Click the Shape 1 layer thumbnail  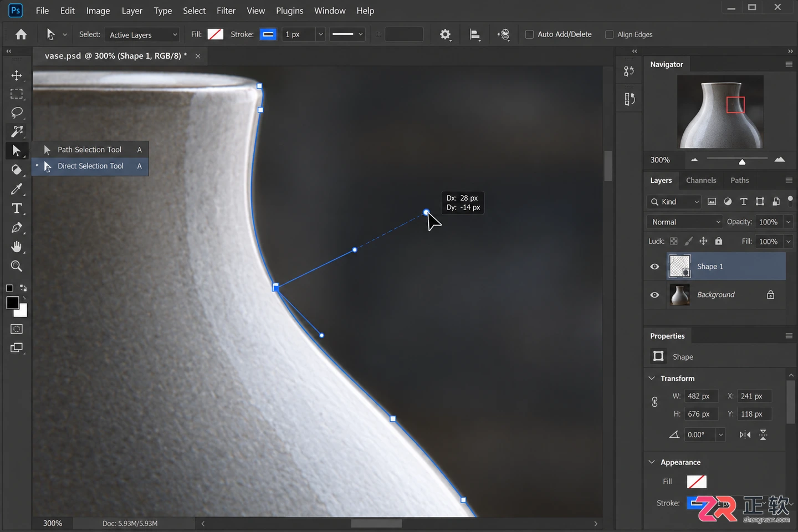pyautogui.click(x=679, y=267)
